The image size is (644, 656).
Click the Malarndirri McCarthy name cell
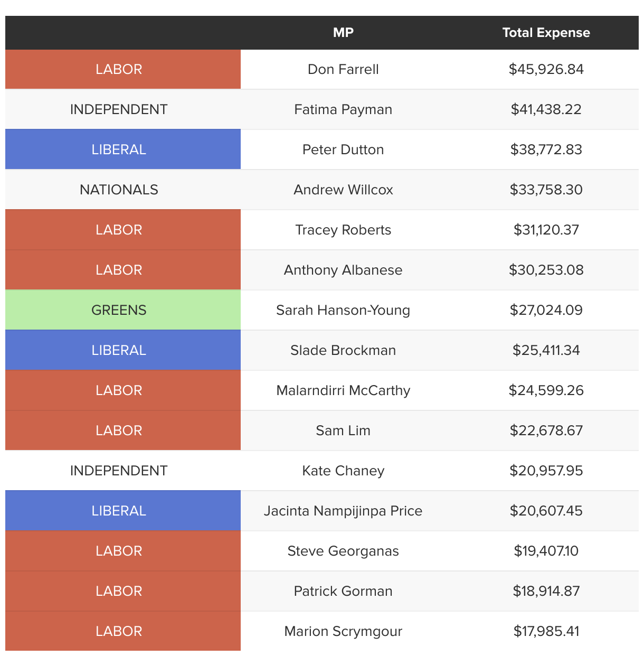point(343,390)
